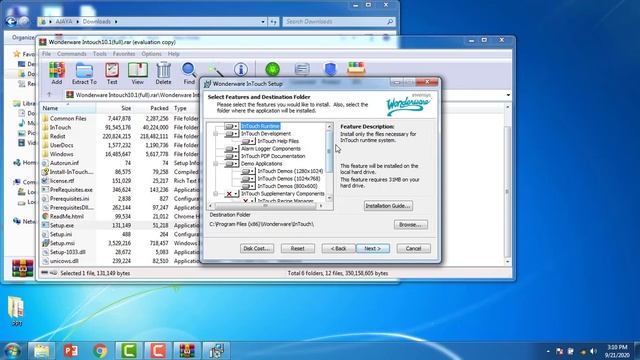Viewport: 640px width, 360px height.
Task: Select the Common Files folder icon
Action: tap(45, 118)
